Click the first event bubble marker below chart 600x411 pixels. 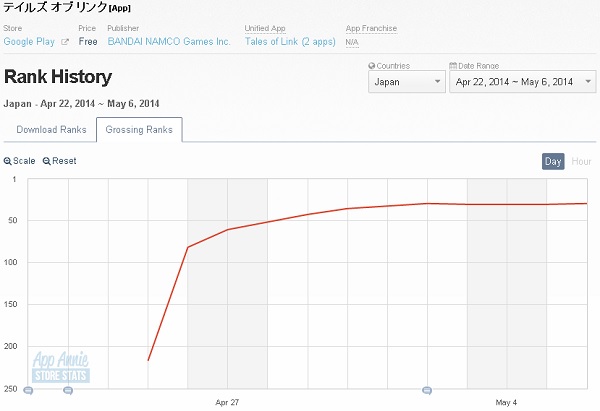click(28, 391)
